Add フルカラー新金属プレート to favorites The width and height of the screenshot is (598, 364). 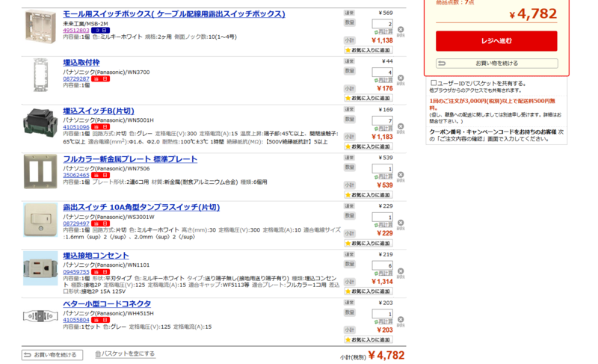(x=369, y=195)
